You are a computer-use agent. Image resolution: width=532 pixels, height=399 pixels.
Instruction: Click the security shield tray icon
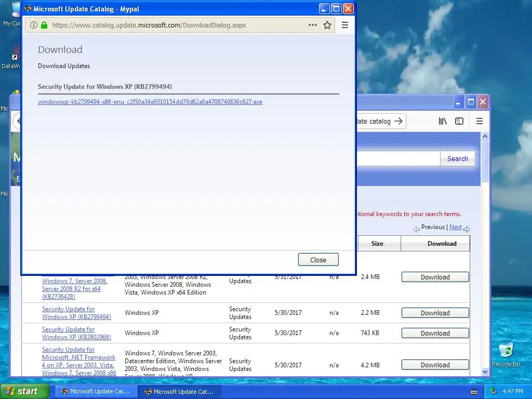tap(493, 392)
